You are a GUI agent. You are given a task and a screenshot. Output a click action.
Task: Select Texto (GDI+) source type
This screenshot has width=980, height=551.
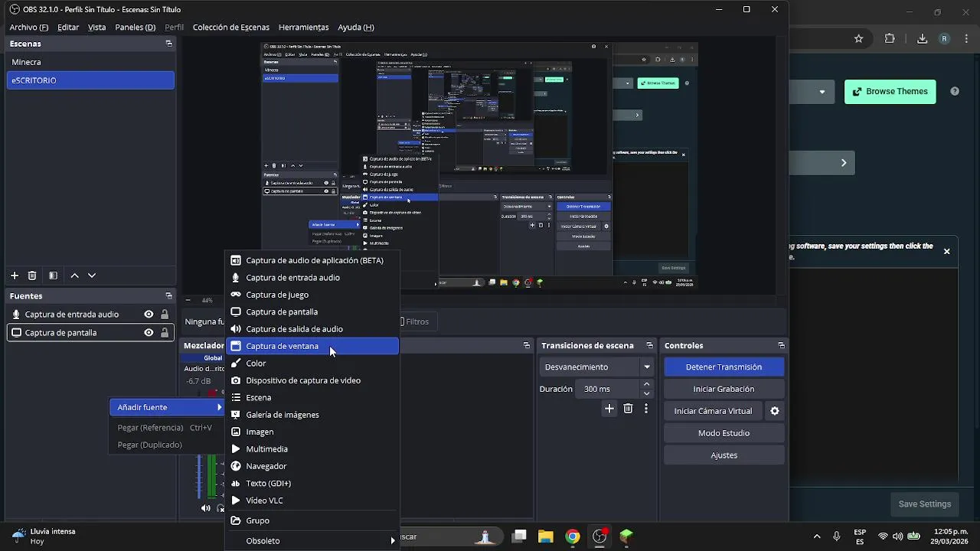[312, 483]
